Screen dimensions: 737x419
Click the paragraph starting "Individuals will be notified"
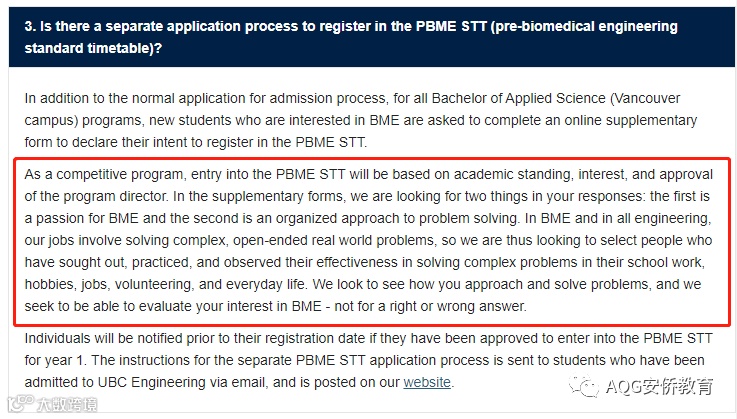tap(368, 361)
